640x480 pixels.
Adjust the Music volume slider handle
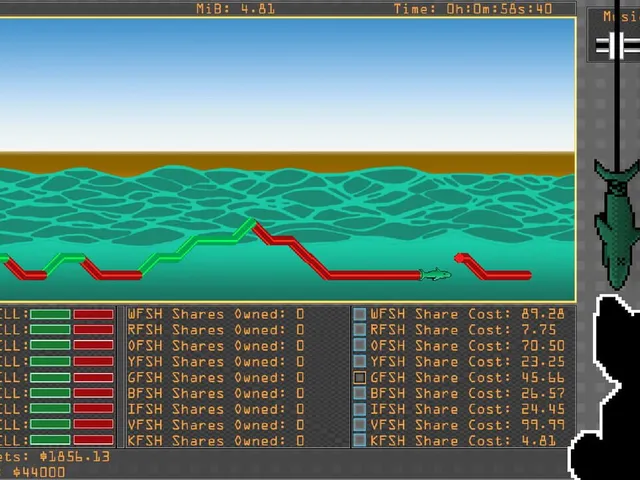click(x=616, y=45)
